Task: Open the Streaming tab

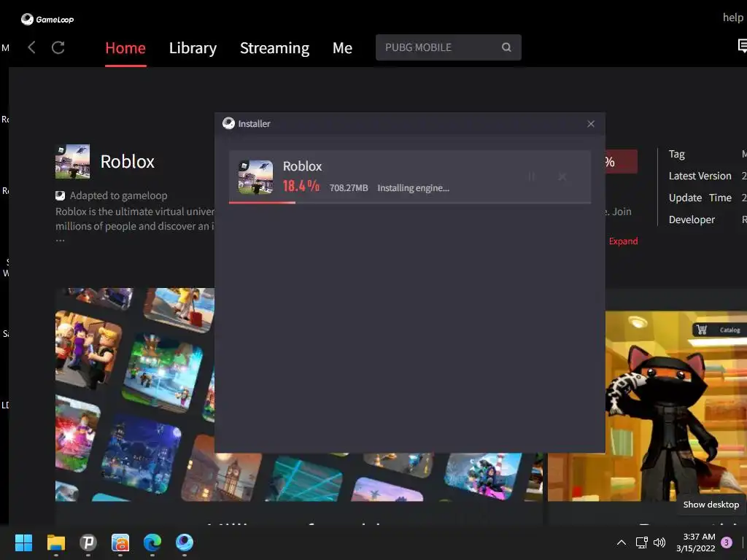Action: point(274,48)
